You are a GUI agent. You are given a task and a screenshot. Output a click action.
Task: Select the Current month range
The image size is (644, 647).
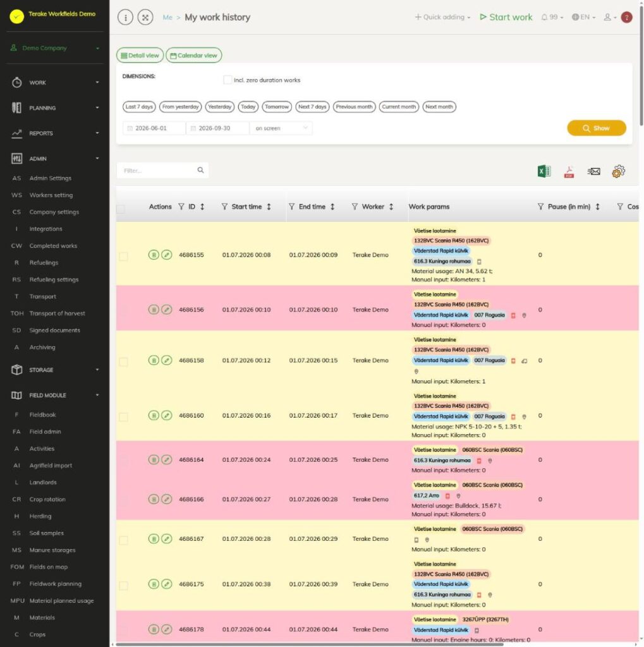click(399, 107)
